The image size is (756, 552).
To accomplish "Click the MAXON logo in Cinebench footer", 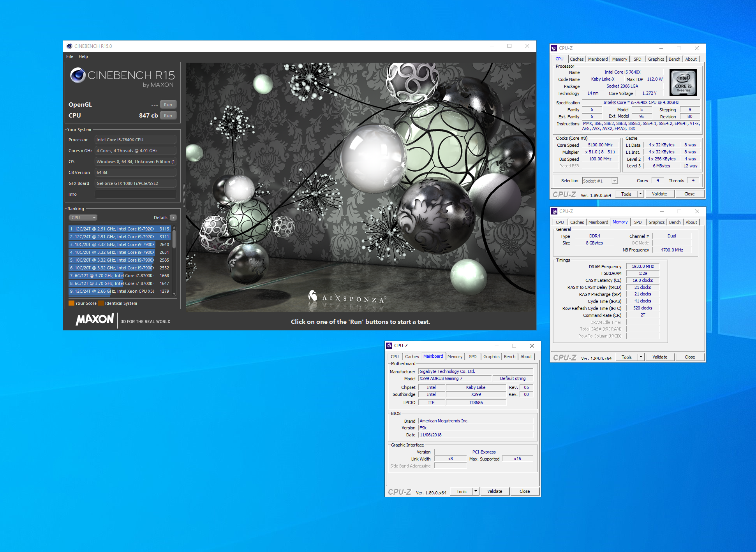I will [x=95, y=320].
